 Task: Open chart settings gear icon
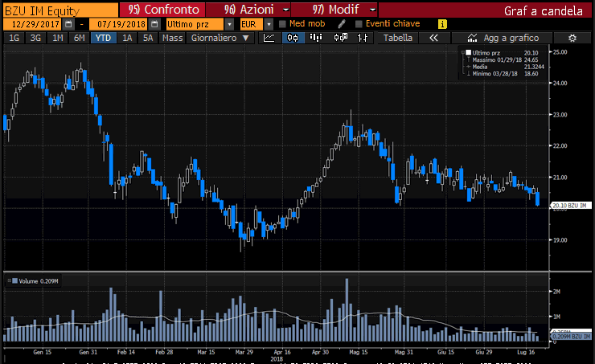[x=572, y=38]
